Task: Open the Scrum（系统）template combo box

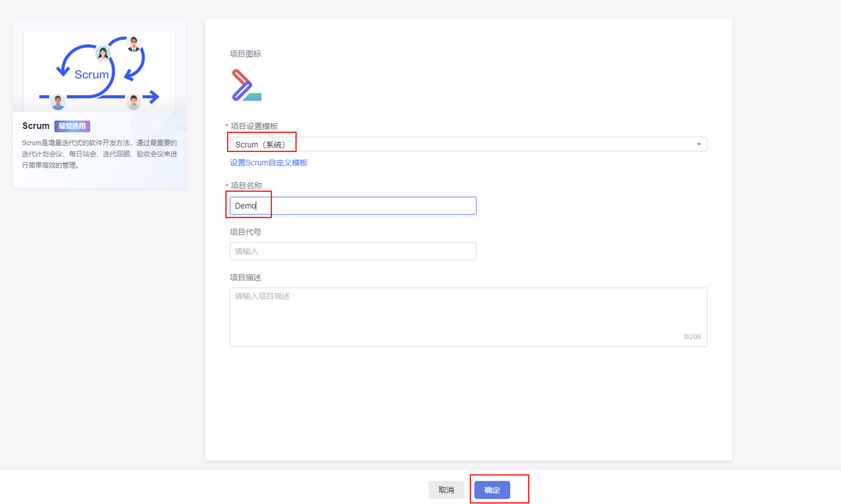Action: (x=466, y=144)
